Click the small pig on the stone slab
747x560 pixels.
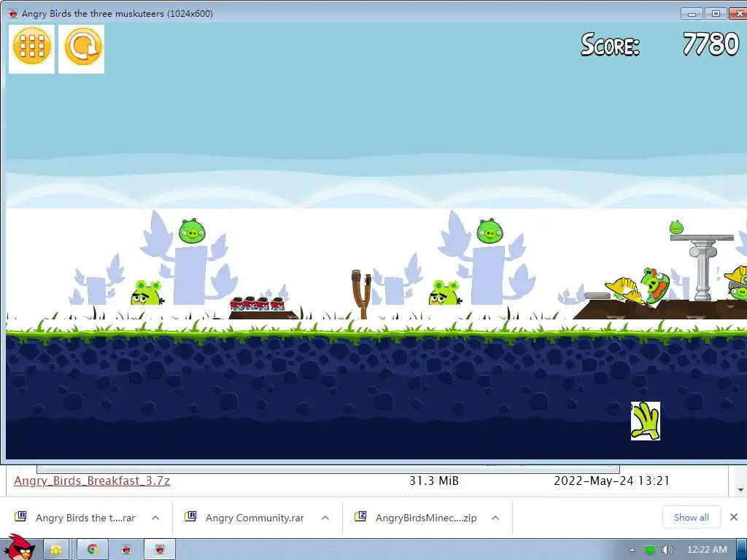point(676,227)
